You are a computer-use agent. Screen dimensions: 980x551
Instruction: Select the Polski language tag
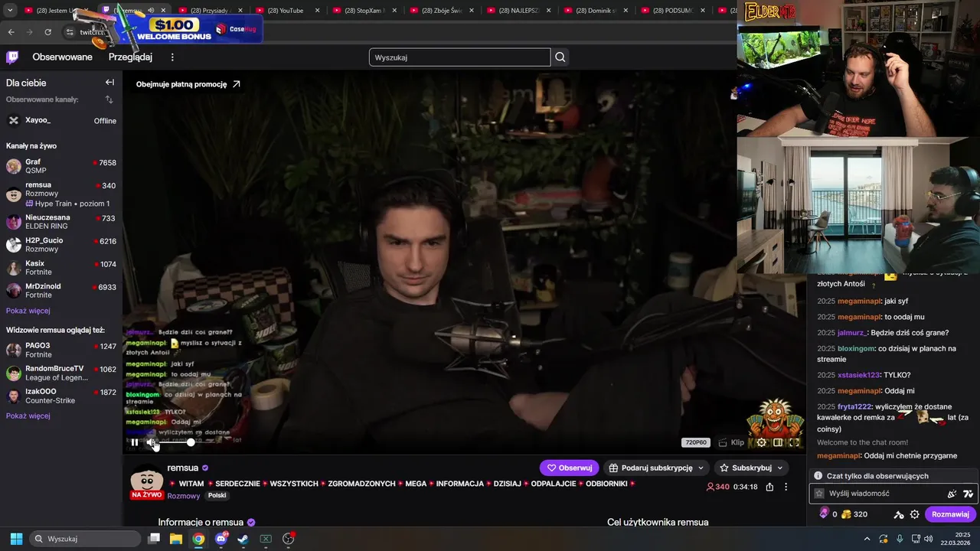click(217, 496)
